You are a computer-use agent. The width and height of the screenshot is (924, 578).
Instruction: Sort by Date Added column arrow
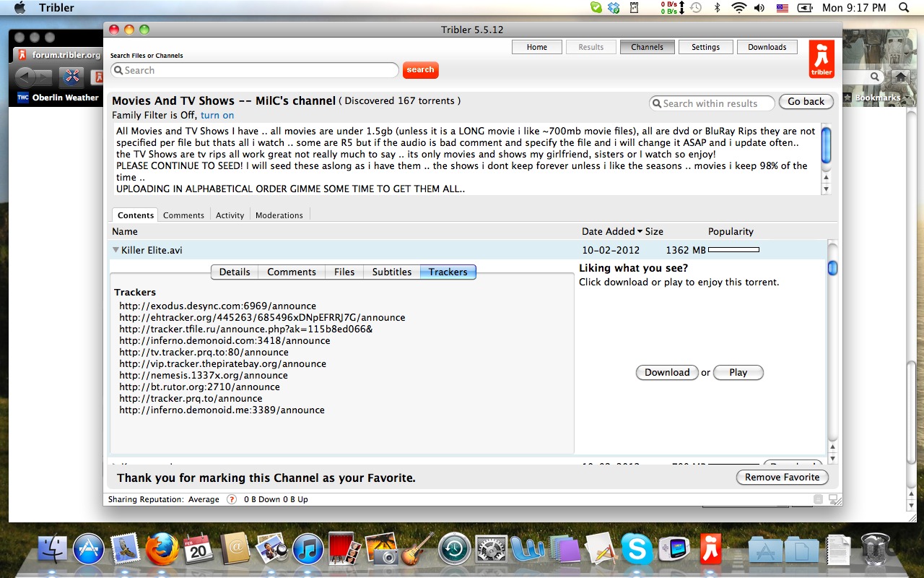tap(640, 232)
